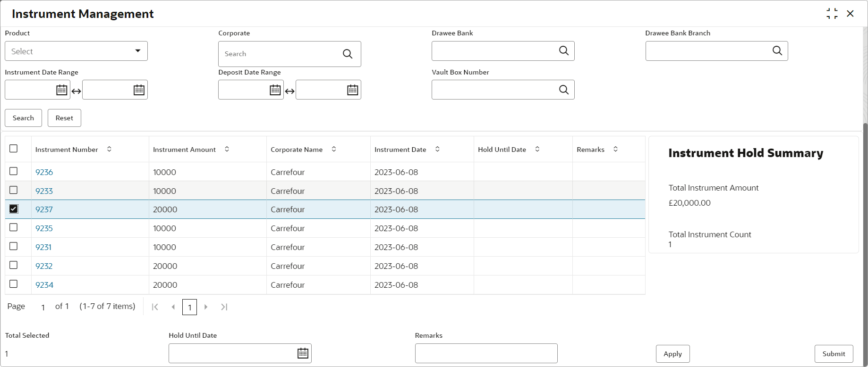Go to the last page of results

224,307
